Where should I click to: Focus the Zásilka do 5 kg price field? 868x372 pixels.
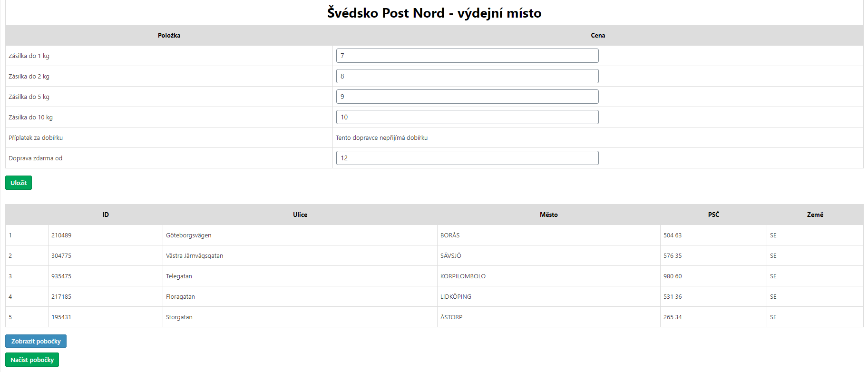click(467, 97)
